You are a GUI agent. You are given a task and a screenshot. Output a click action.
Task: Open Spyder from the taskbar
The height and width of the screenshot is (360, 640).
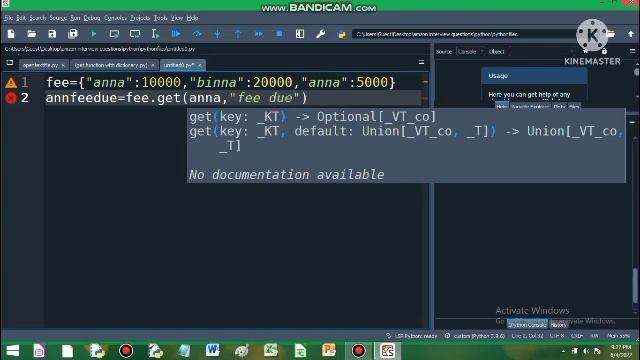click(387, 351)
